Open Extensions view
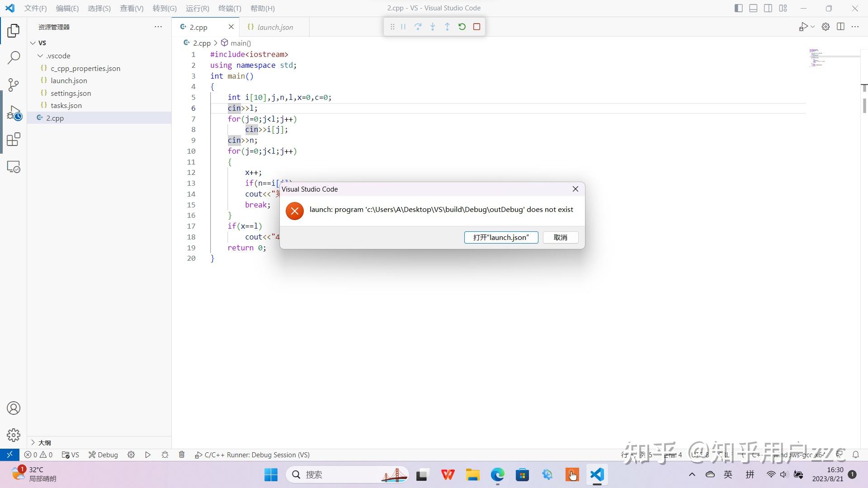 coord(14,139)
